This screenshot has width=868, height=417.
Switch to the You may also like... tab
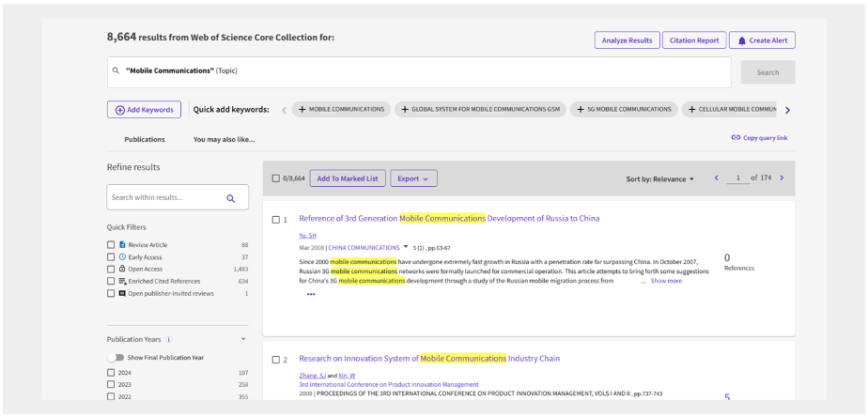(225, 140)
